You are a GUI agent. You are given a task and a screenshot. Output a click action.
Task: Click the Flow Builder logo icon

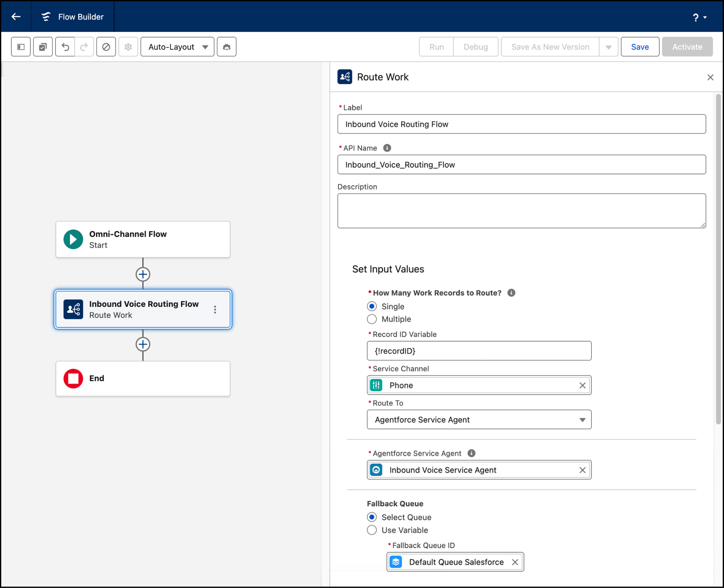46,17
